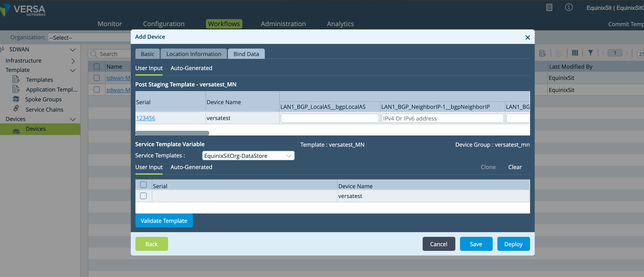This screenshot has width=644, height=277.
Task: Click the Service Chains link icon
Action: [x=16, y=109]
